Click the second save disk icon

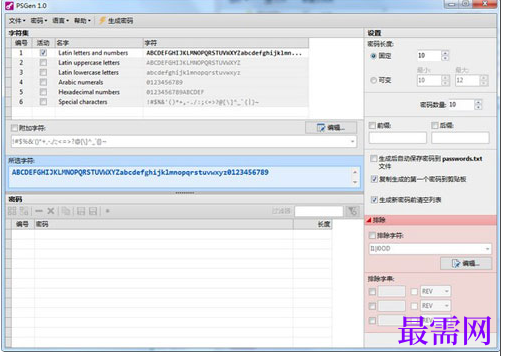[x=93, y=211]
